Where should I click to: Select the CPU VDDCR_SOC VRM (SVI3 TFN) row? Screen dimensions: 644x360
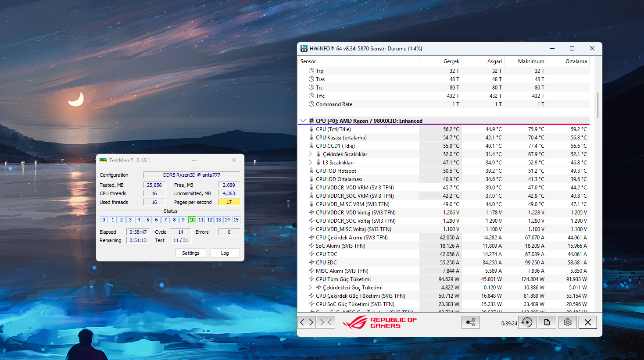[444, 196]
